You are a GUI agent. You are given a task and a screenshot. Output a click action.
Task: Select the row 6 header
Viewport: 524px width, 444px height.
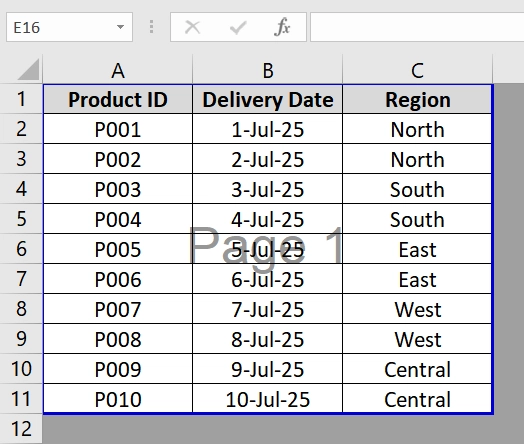tap(21, 249)
